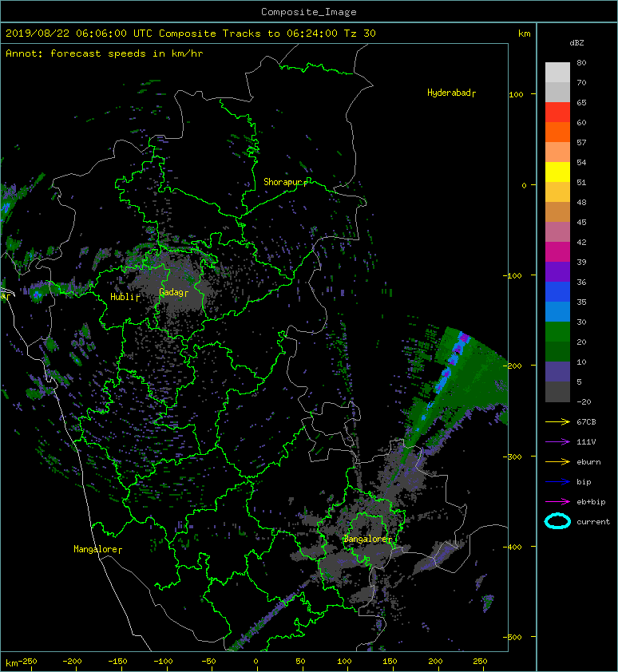This screenshot has height=672, width=618.
Task: Select the gray swatch between 70 and 65
Action: (557, 92)
